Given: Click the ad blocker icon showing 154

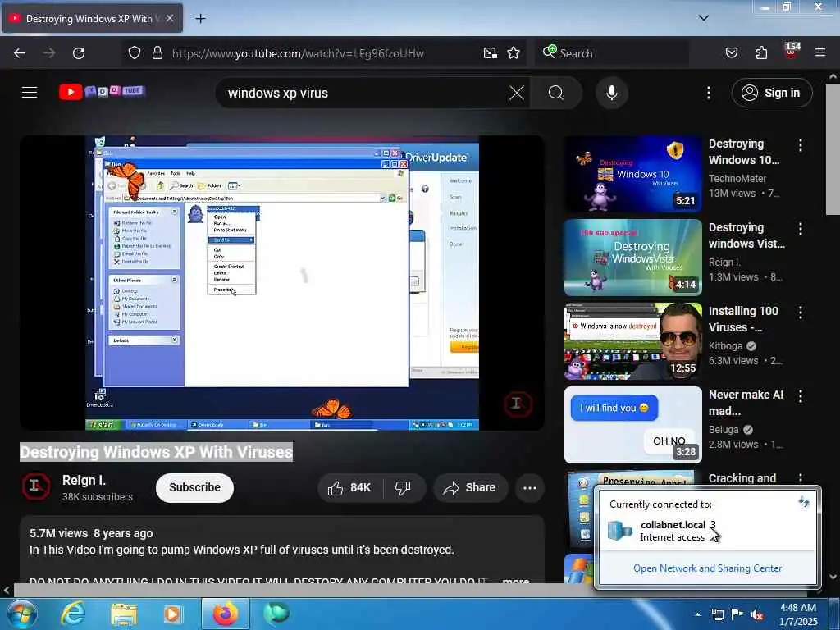Looking at the screenshot, I should coord(792,52).
